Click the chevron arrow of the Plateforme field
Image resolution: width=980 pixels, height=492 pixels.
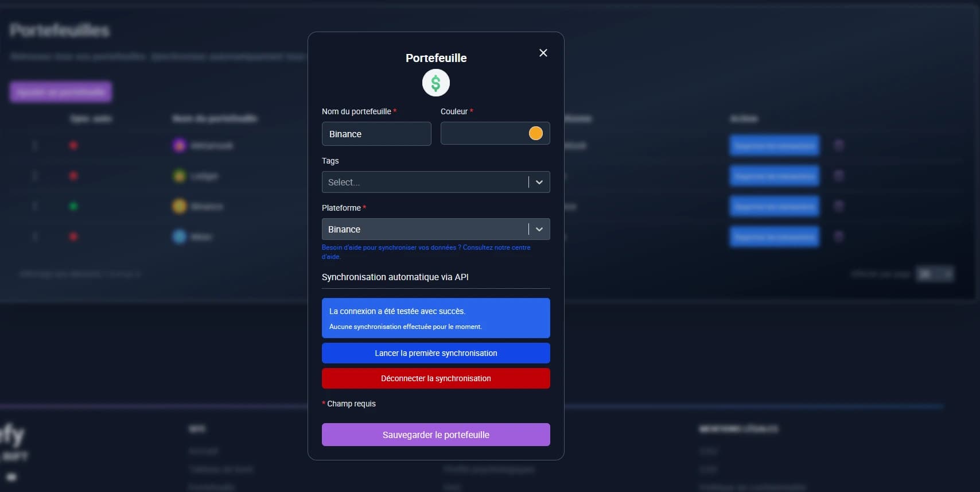pos(539,229)
